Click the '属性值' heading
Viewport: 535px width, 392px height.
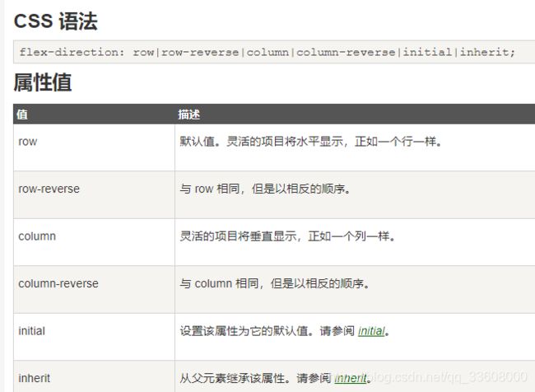point(43,82)
